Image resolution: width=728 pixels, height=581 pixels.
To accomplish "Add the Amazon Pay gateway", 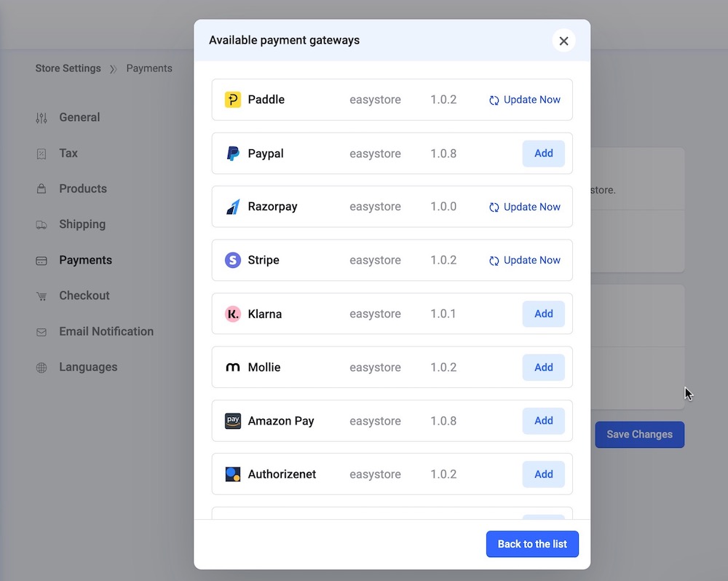I will (543, 421).
